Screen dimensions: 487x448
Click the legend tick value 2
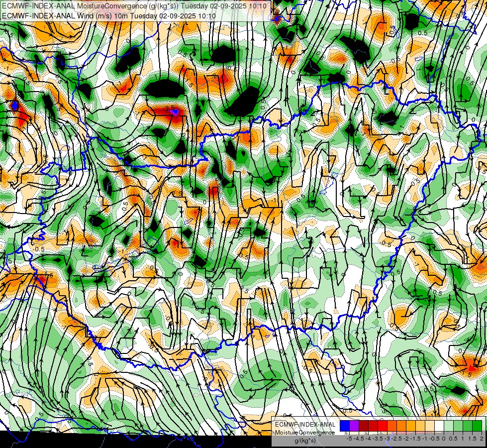click(482, 439)
